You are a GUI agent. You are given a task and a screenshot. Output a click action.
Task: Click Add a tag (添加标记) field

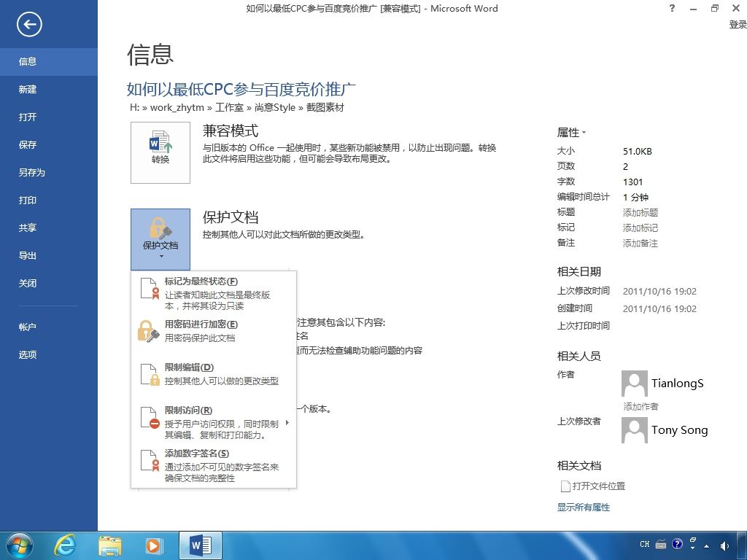[640, 227]
